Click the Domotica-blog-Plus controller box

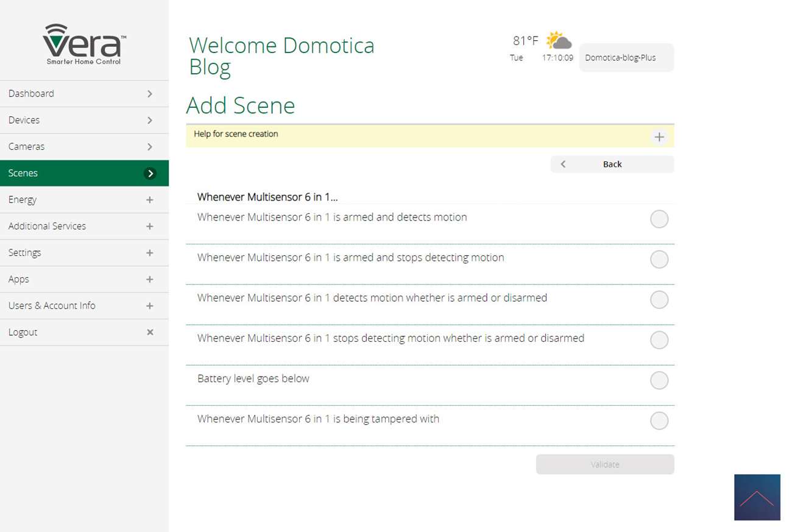626,58
